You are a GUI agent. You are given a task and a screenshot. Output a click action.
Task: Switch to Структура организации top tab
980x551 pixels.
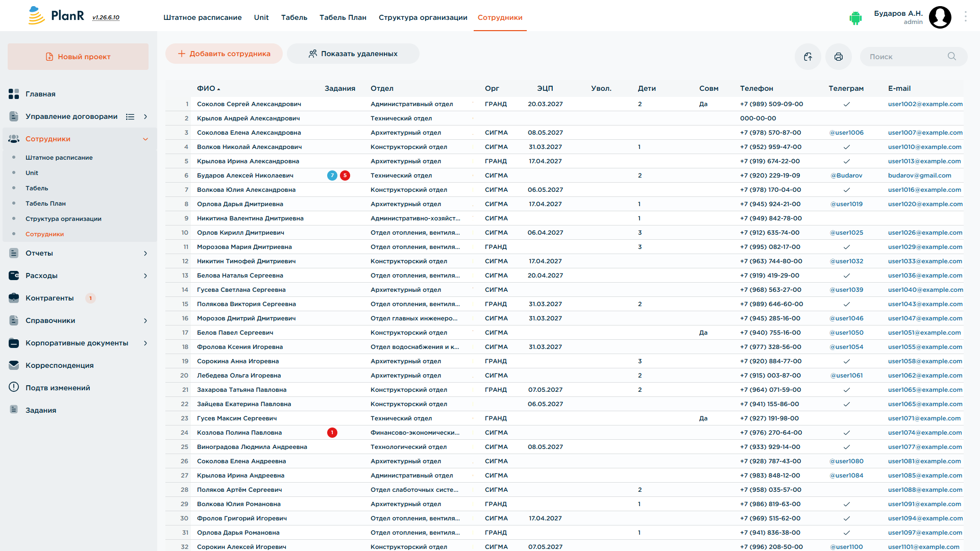coord(423,17)
